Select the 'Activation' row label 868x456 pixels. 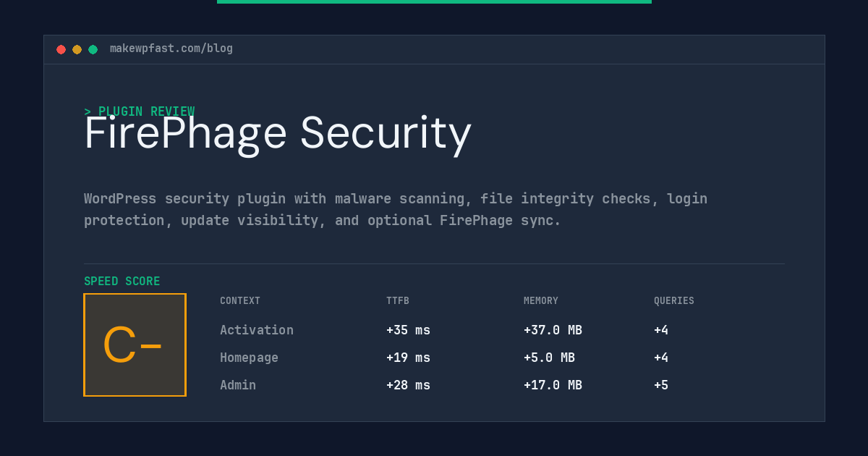[257, 330]
